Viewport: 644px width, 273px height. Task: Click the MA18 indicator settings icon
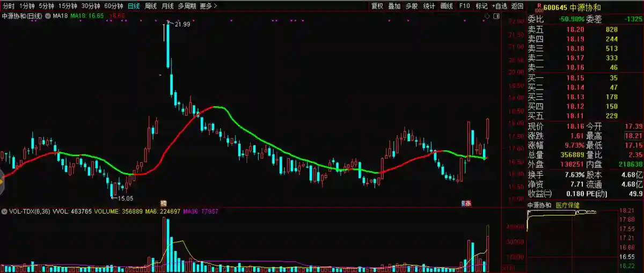pyautogui.click(x=48, y=16)
